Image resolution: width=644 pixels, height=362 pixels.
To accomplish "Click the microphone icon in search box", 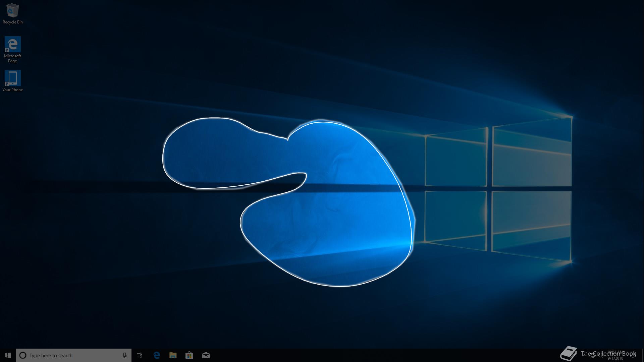I will (x=124, y=355).
